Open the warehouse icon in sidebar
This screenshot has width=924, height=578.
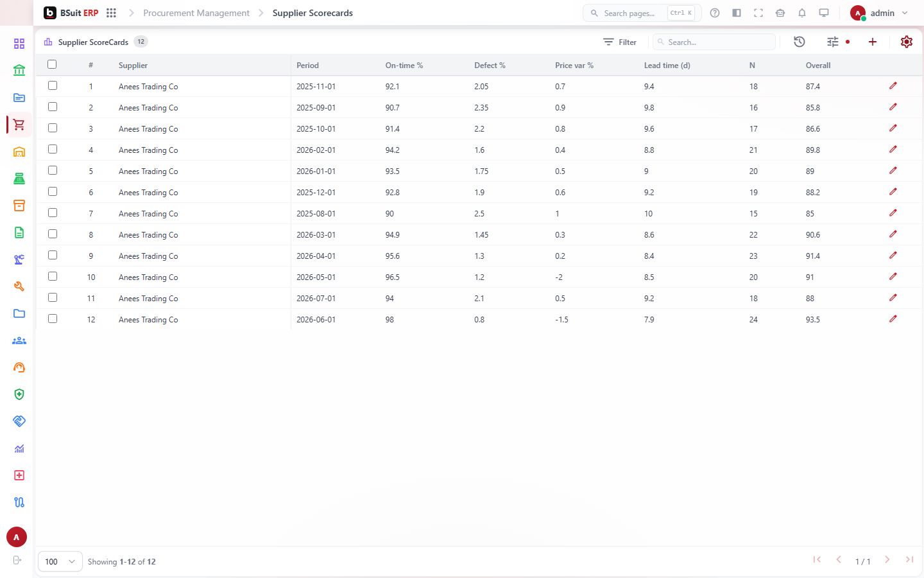19,152
